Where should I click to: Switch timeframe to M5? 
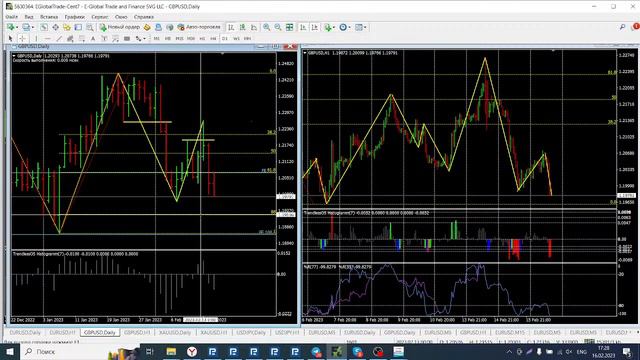coord(168,38)
